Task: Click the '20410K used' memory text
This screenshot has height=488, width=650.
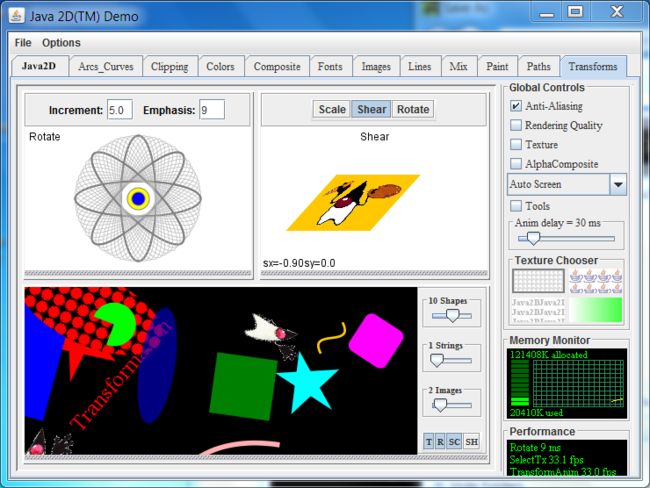Action: [536, 413]
